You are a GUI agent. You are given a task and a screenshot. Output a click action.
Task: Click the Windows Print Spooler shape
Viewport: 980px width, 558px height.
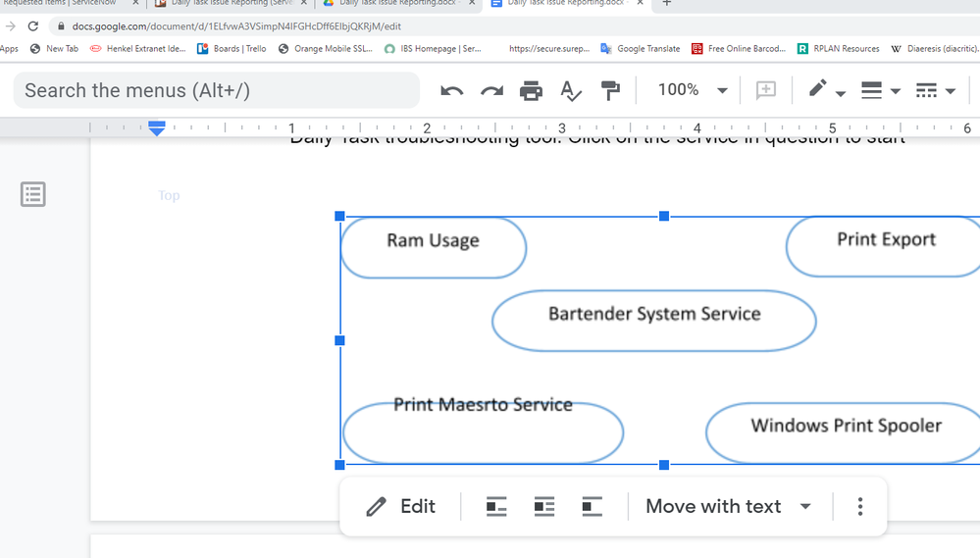pyautogui.click(x=843, y=433)
